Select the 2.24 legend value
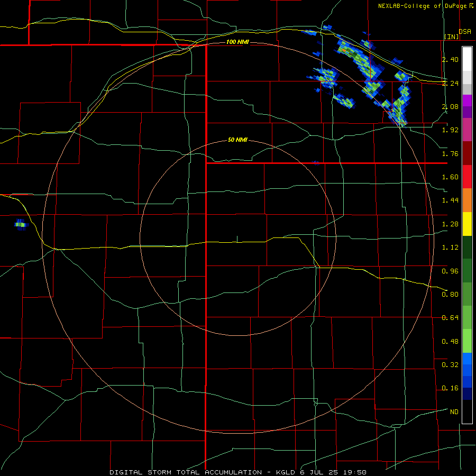This screenshot has width=476, height=476. pyautogui.click(x=450, y=83)
